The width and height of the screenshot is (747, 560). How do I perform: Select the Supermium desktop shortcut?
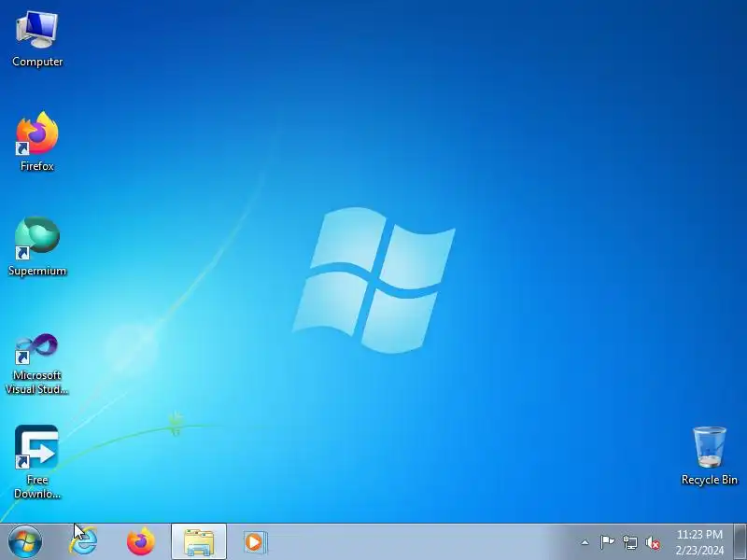coord(37,246)
